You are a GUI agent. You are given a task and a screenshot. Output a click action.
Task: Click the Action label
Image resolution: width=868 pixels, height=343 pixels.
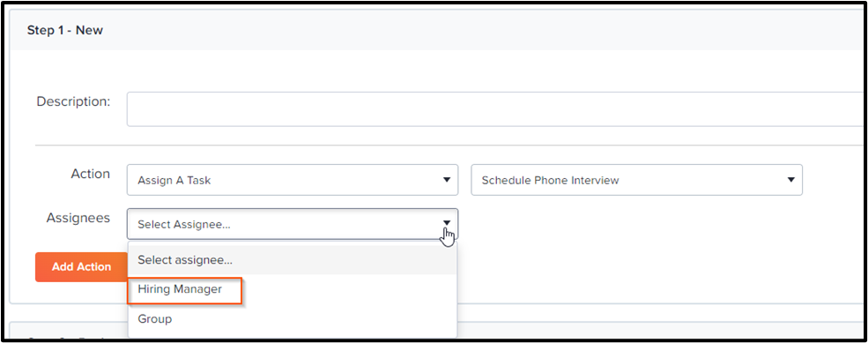pos(90,174)
